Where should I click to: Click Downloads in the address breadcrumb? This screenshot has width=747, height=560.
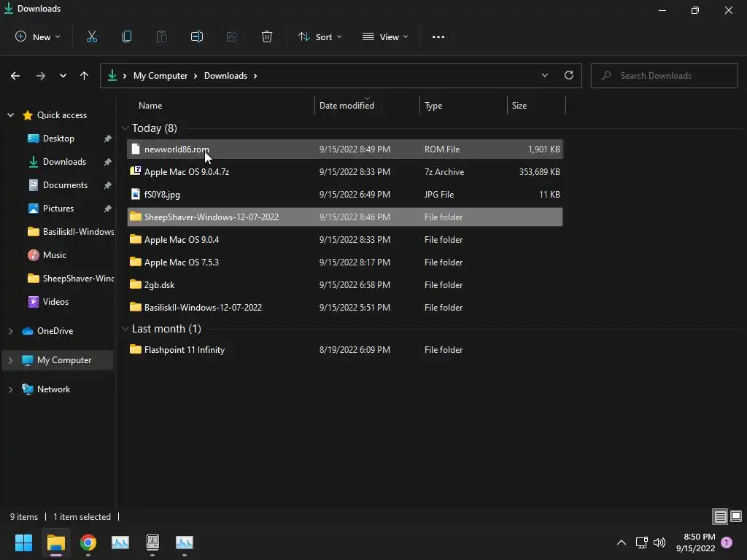pyautogui.click(x=226, y=76)
